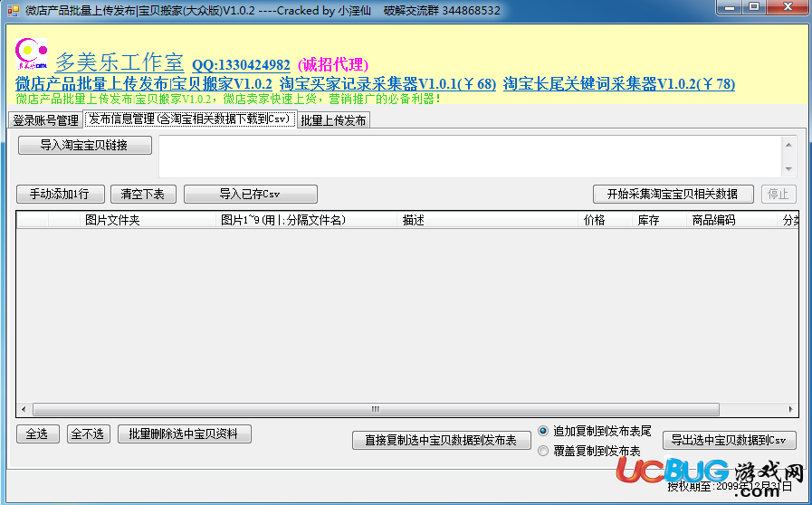Click the 价格 column header

[606, 220]
